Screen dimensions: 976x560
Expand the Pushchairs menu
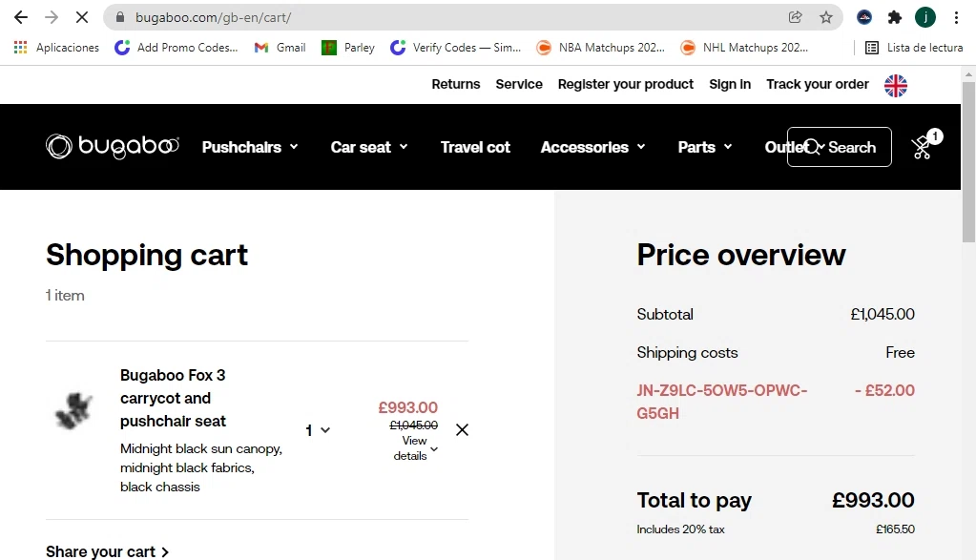point(250,147)
